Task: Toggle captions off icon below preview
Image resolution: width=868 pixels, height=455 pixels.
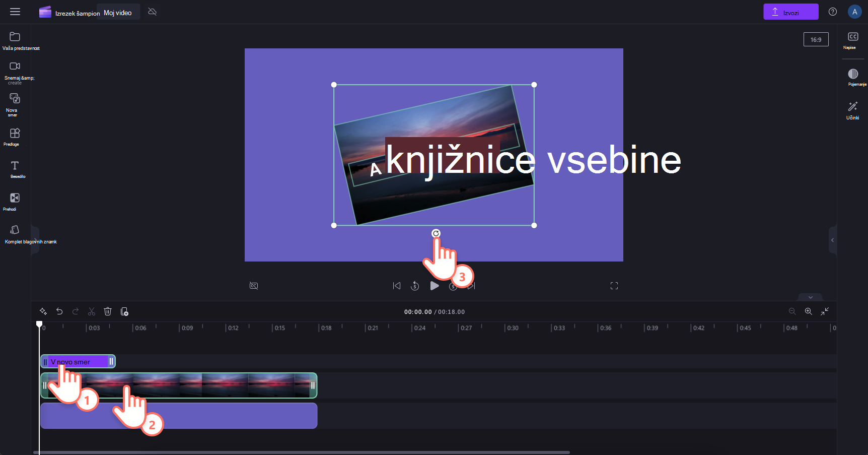Action: tap(254, 286)
